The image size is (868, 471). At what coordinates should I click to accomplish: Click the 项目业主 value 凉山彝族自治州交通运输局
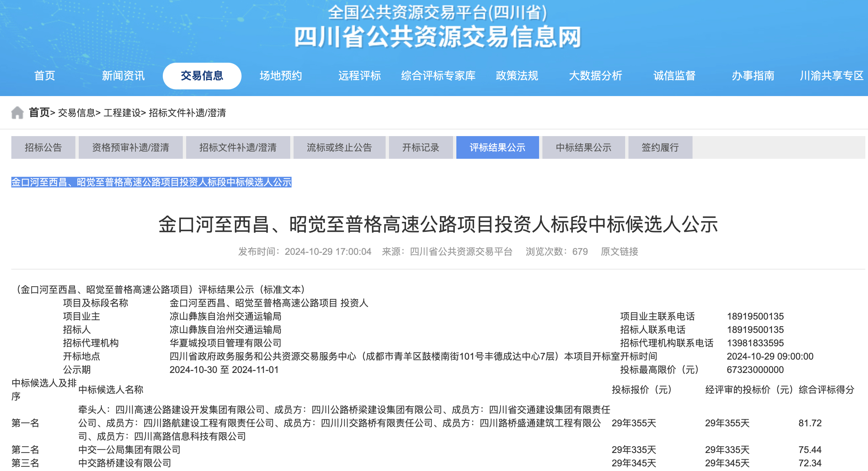point(226,316)
